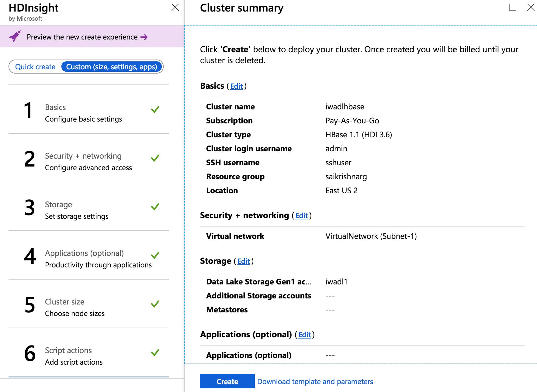Download template and parameters

point(315,382)
